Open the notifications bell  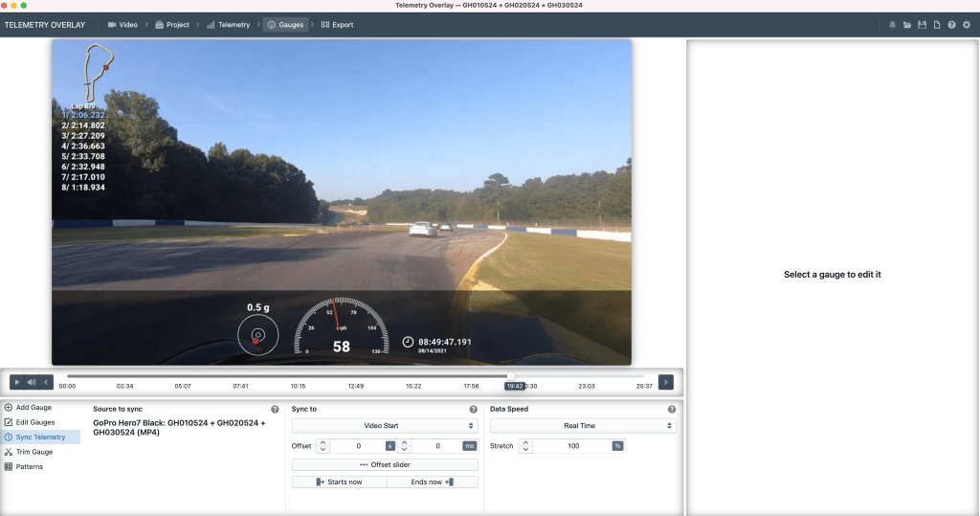(x=893, y=24)
